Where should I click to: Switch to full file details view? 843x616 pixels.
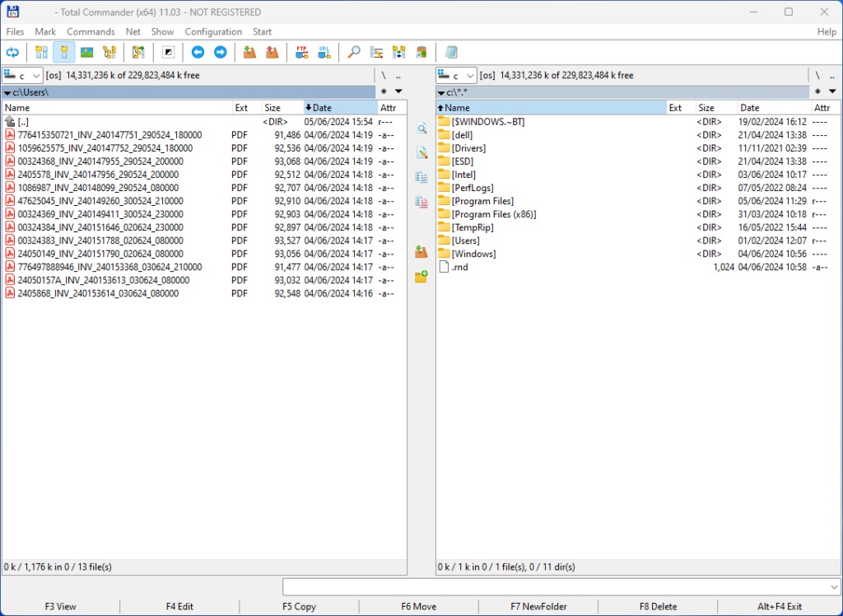tap(64, 52)
